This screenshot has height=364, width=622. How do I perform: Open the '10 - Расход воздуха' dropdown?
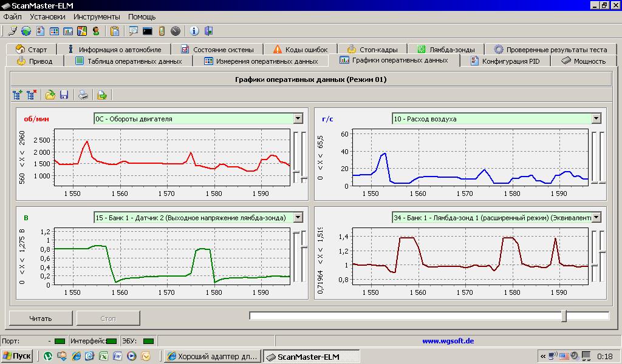[596, 119]
